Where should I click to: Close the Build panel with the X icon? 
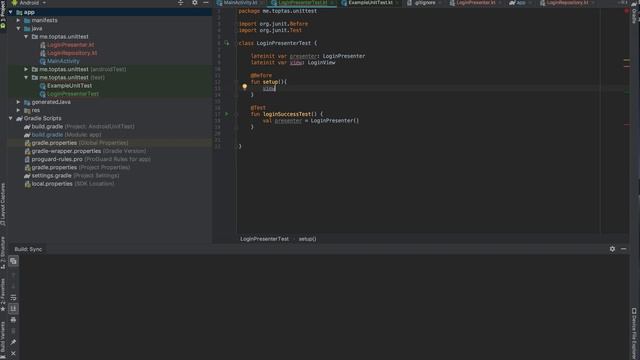[13, 353]
